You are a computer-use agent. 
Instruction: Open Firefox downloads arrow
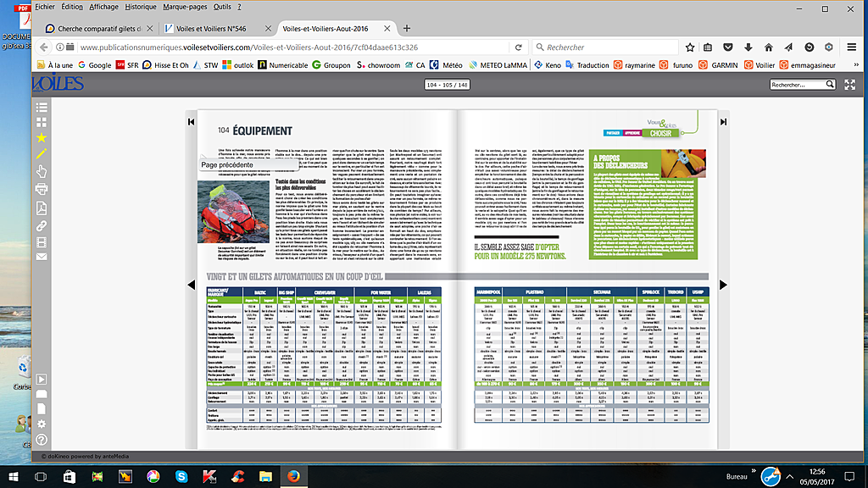[748, 47]
